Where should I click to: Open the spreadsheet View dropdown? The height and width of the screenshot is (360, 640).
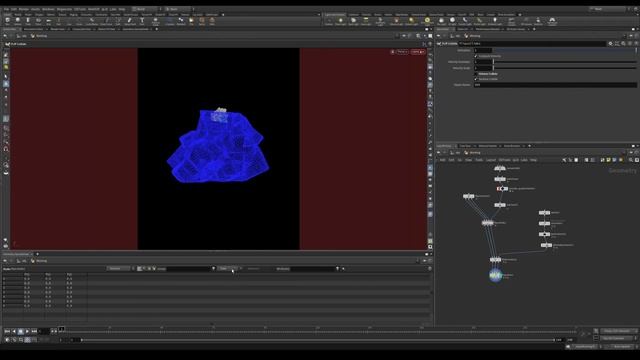228,269
